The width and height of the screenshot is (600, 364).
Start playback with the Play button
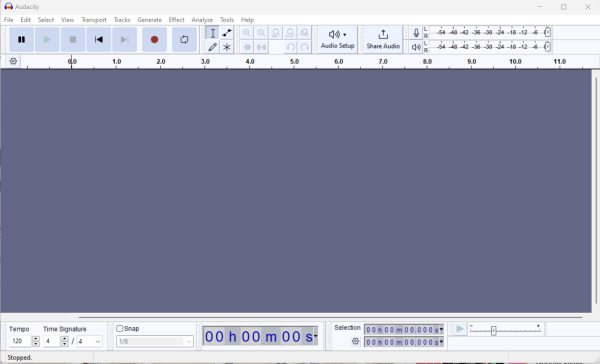47,39
